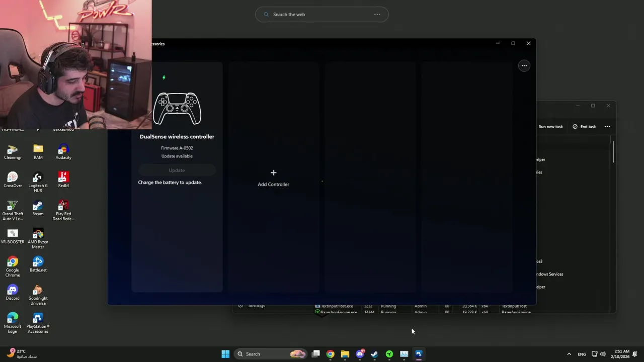
Task: Select the DualSense controller illustration
Action: 177,109
